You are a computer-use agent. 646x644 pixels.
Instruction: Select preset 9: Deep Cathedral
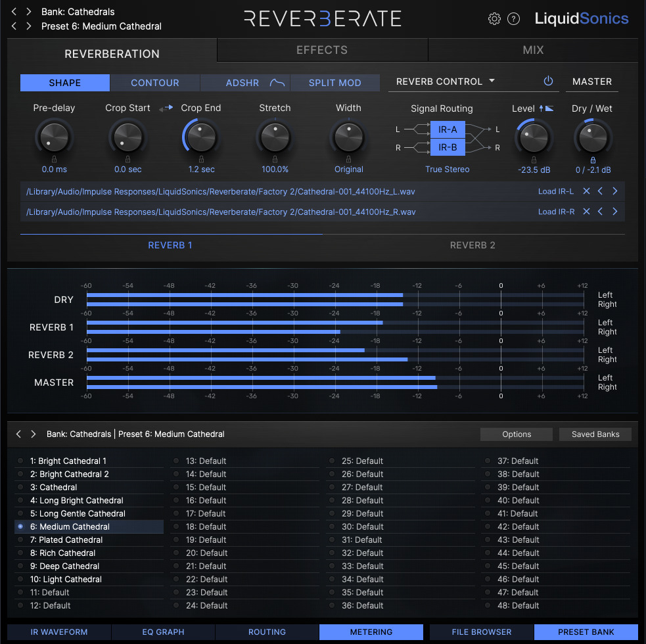point(89,566)
